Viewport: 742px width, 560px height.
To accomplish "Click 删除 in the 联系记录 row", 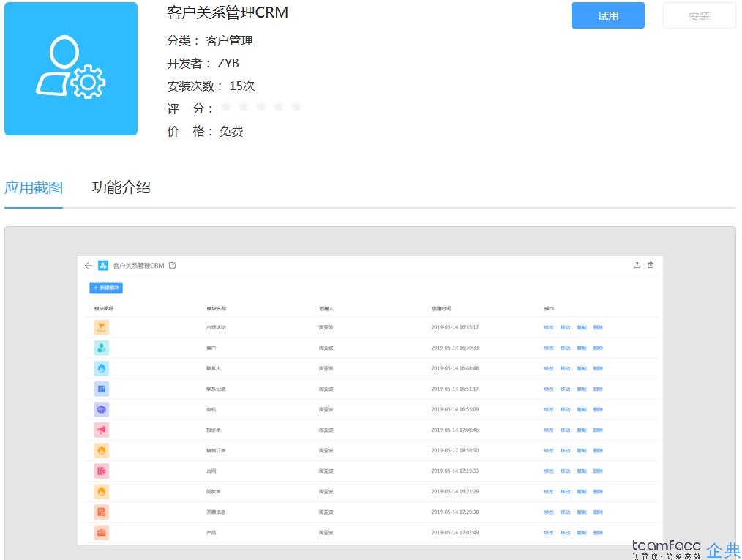I will (598, 389).
